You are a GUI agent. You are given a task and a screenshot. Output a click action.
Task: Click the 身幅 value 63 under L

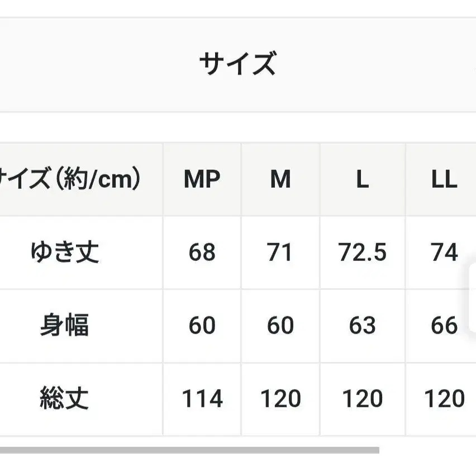click(363, 326)
